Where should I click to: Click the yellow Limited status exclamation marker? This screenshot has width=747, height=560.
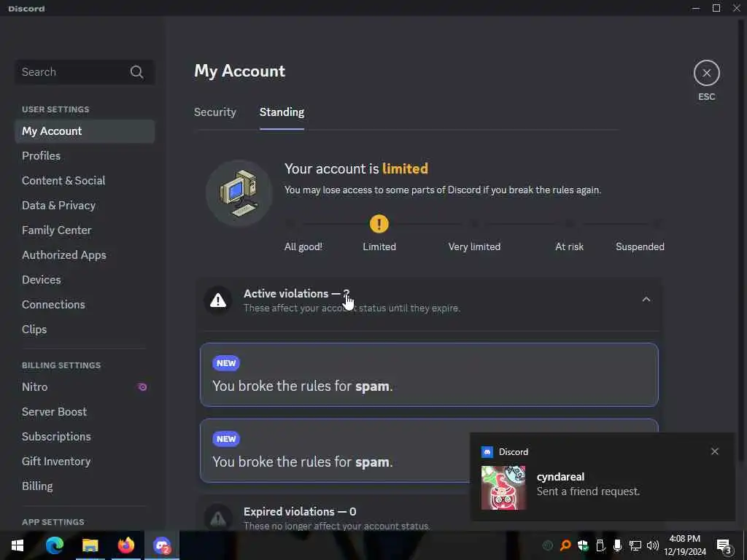pos(379,224)
